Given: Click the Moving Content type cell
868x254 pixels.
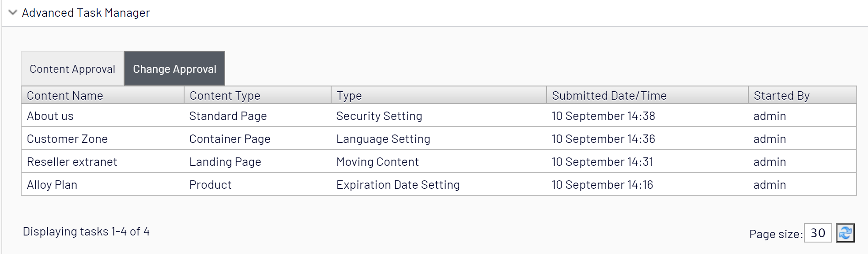Looking at the screenshot, I should [377, 162].
